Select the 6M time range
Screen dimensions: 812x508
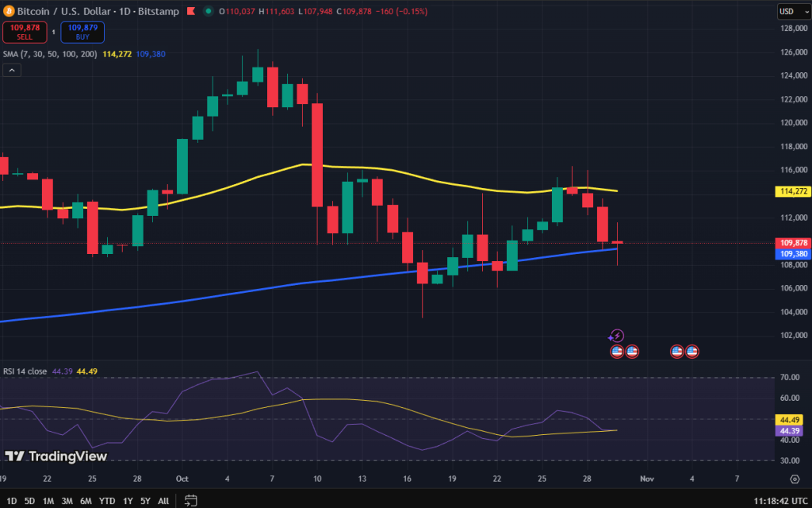pyautogui.click(x=86, y=501)
